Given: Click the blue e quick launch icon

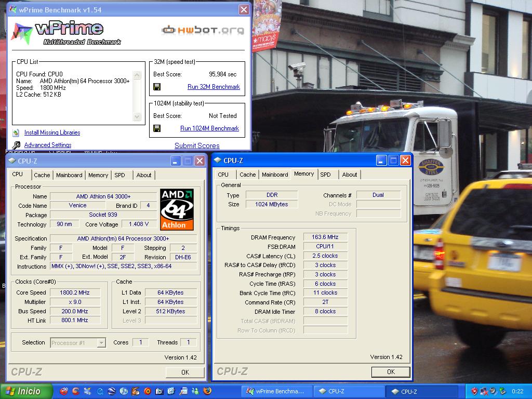Looking at the screenshot, I should (171, 391).
